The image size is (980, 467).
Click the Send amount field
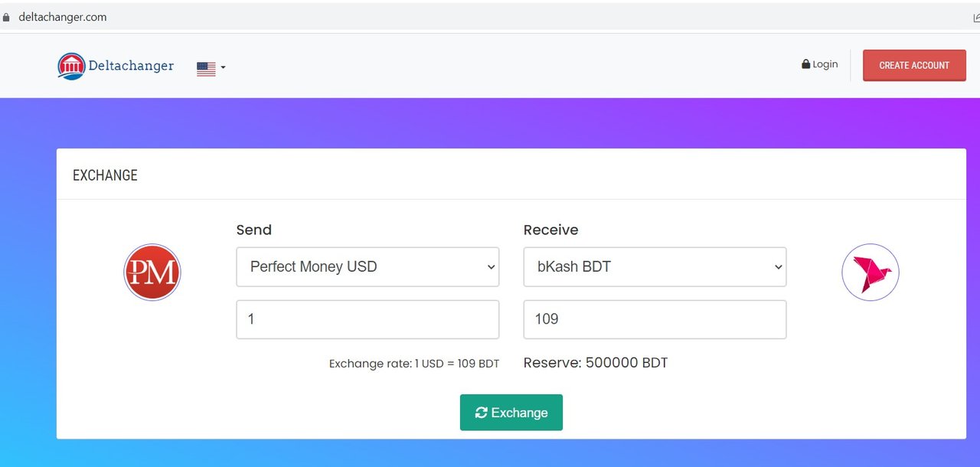[367, 319]
